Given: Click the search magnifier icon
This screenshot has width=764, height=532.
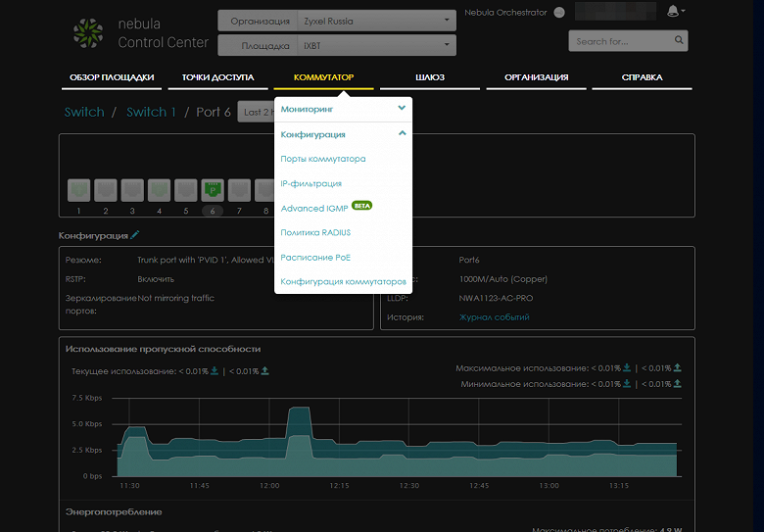Looking at the screenshot, I should coord(678,41).
